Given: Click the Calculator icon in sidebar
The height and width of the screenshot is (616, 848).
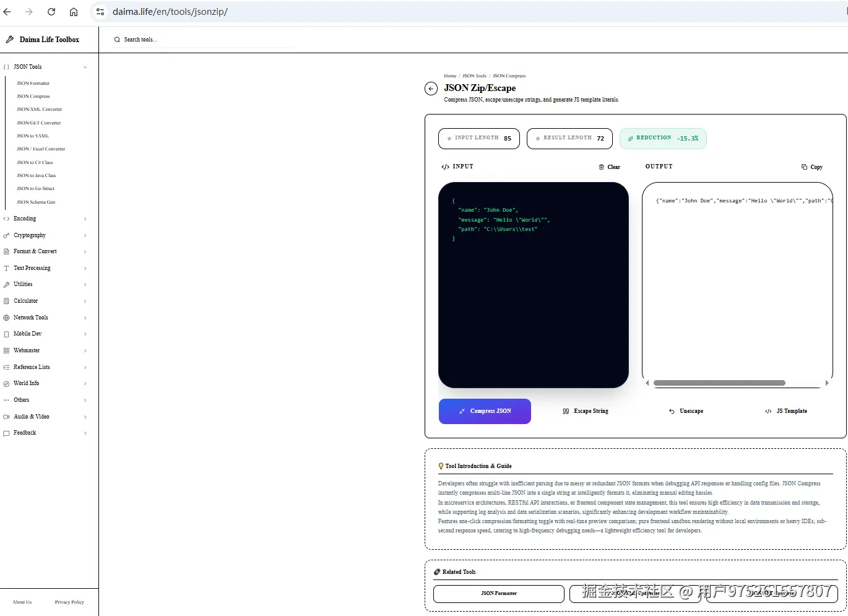Looking at the screenshot, I should [x=6, y=301].
